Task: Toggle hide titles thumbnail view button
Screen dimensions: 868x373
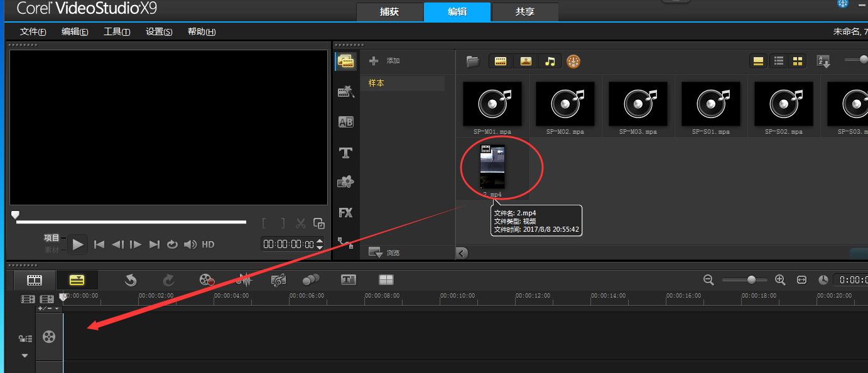Action: point(758,61)
